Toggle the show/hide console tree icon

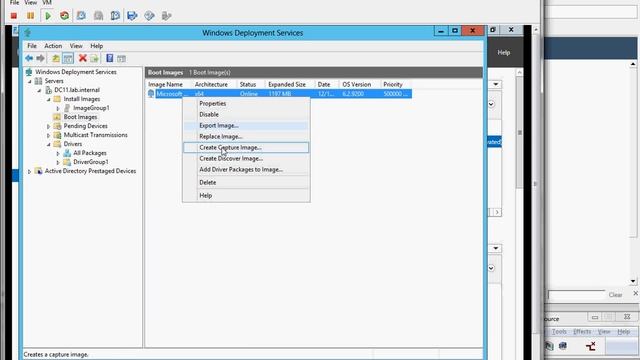coord(68,58)
